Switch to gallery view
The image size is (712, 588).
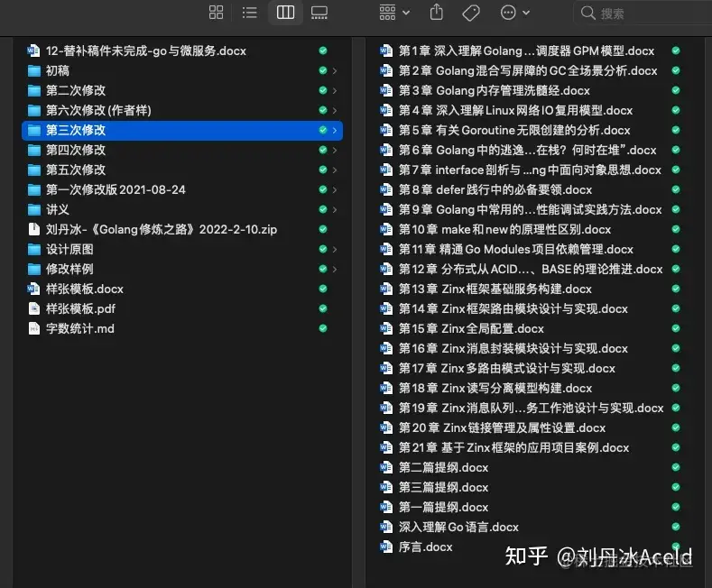(319, 13)
